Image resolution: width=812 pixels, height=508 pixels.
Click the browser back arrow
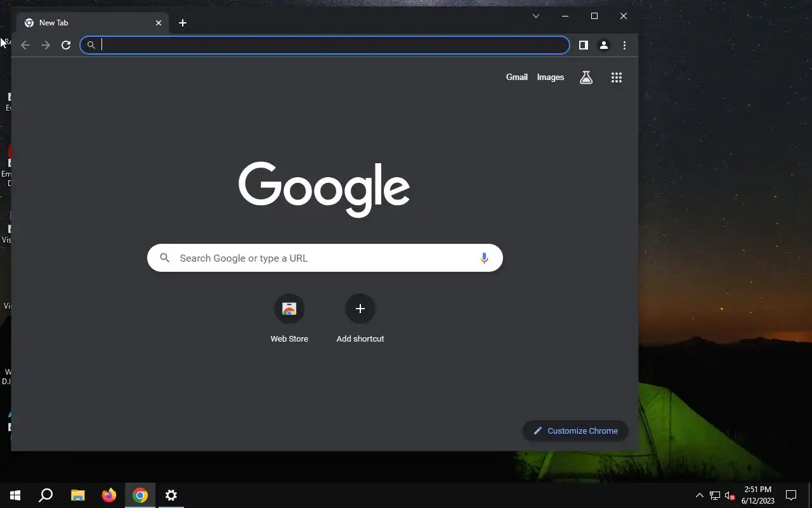click(x=25, y=45)
